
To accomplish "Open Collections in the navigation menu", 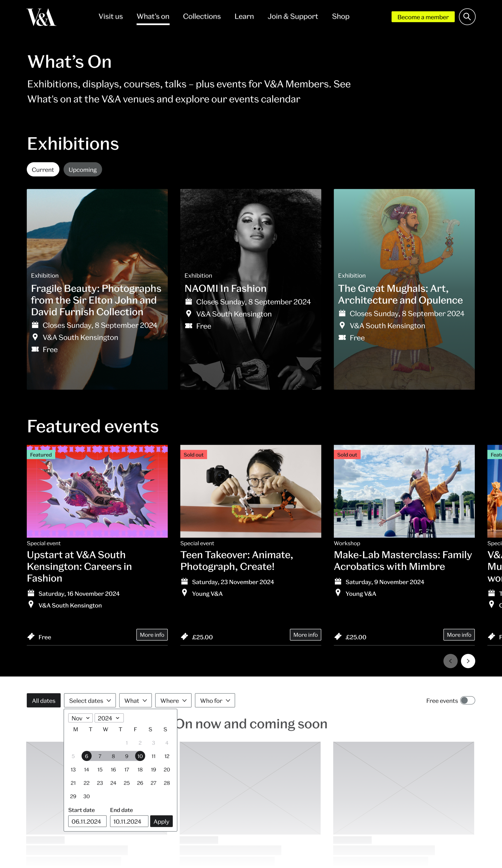I will point(202,17).
